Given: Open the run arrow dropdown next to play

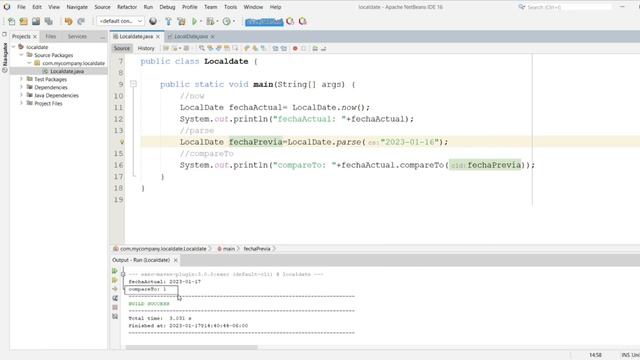Looking at the screenshot, I should click(200, 21).
